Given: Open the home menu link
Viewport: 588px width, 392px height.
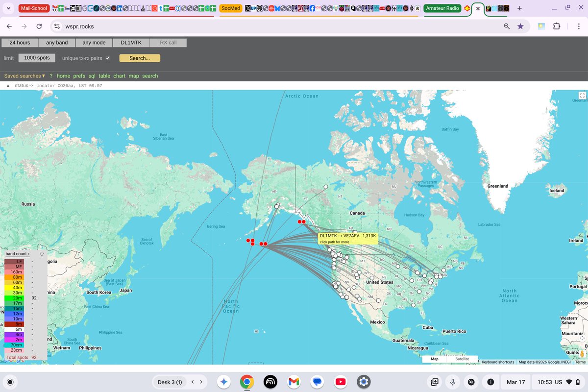Looking at the screenshot, I should pyautogui.click(x=63, y=76).
